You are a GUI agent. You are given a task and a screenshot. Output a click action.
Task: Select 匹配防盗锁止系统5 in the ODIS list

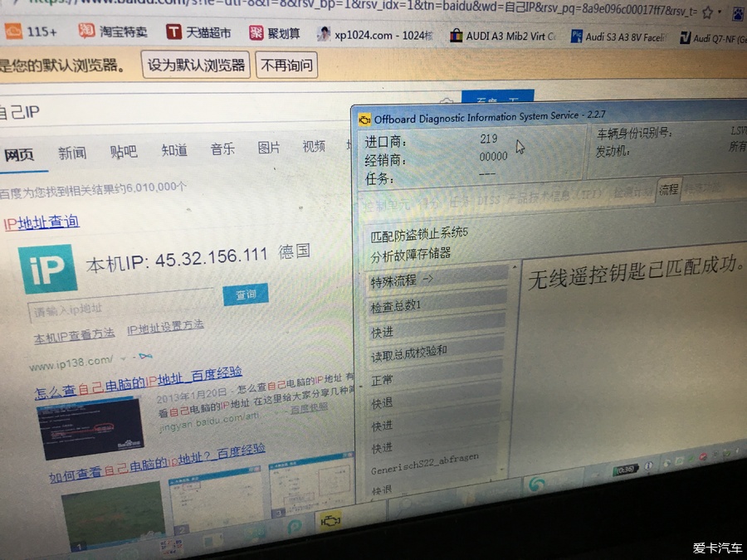(419, 234)
